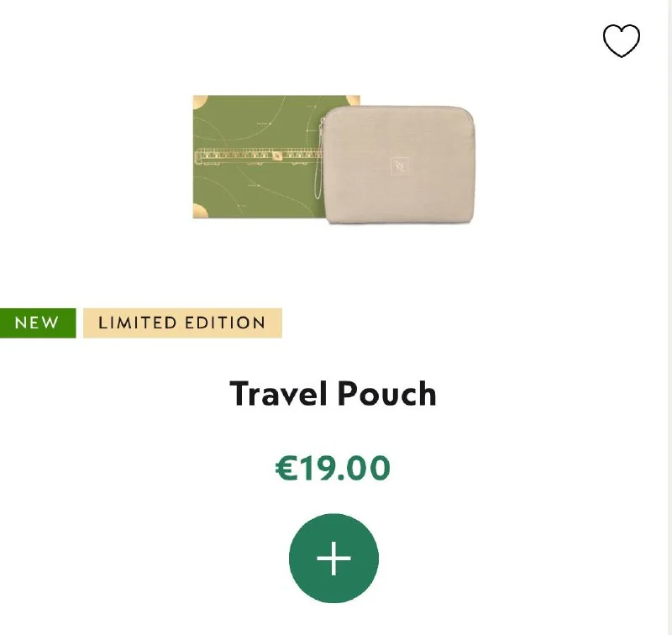Image resolution: width=672 pixels, height=635 pixels.
Task: Click the Nespresso logo on the pouch
Action: (400, 165)
